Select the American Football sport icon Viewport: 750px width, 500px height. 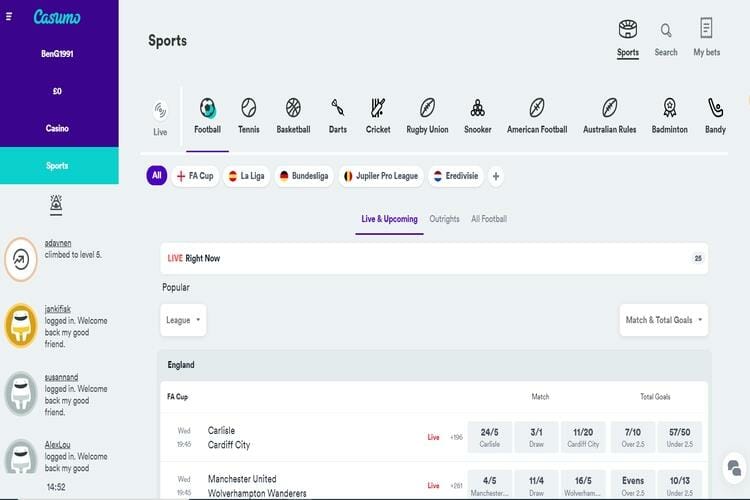(x=537, y=108)
